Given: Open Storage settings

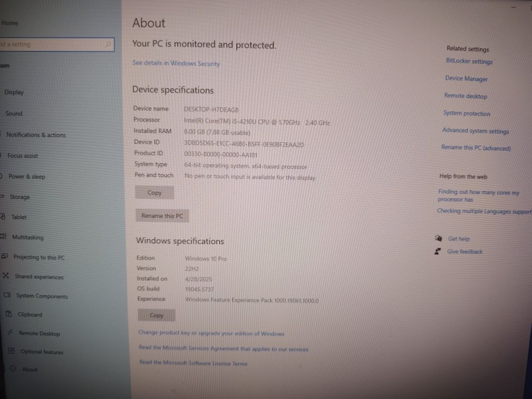Looking at the screenshot, I should [20, 197].
